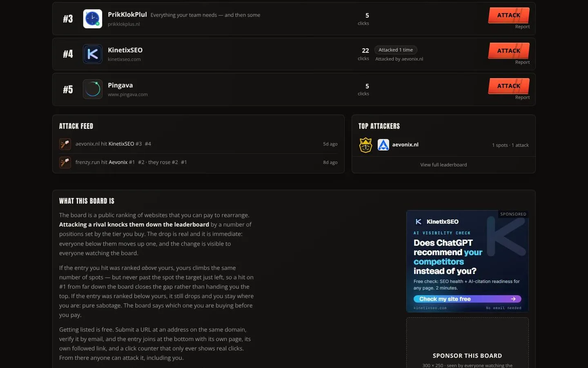Image resolution: width=588 pixels, height=368 pixels.
Task: Attack KinetixSEO with the ATTACK button
Action: tap(509, 51)
